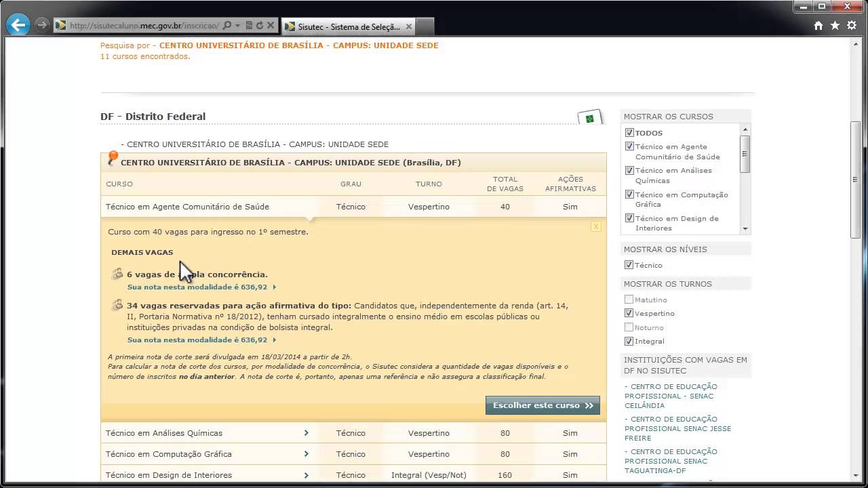868x488 pixels.
Task: Expand Técnico em Análises Químicas row arrow
Action: pyautogui.click(x=307, y=432)
